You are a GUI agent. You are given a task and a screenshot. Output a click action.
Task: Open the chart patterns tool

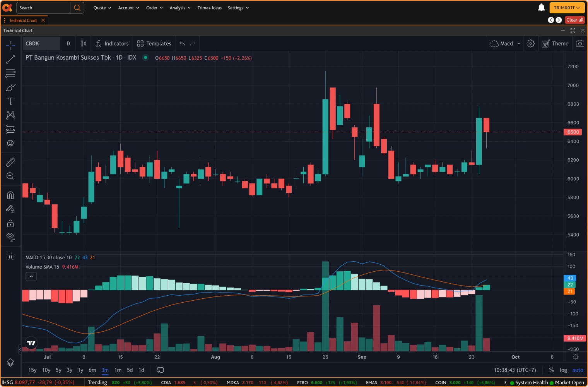tap(10, 115)
